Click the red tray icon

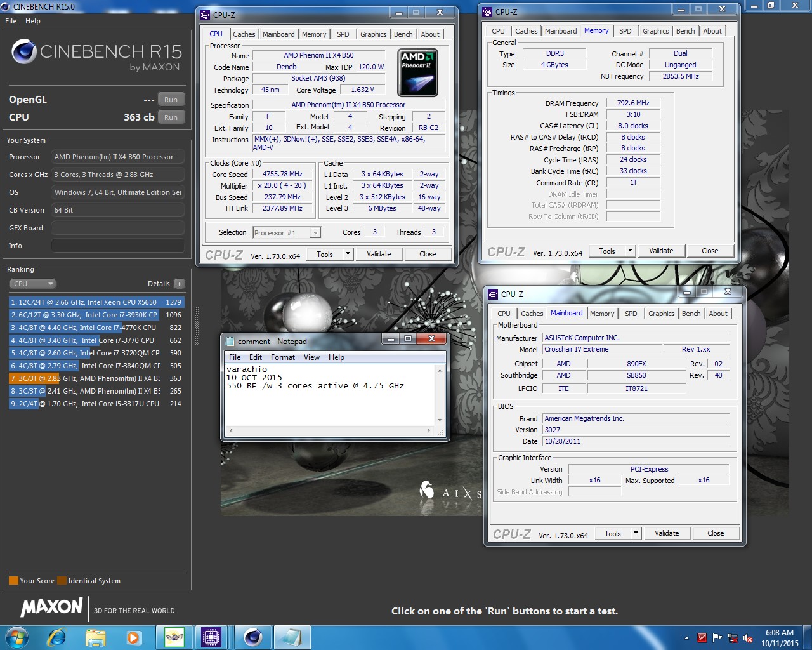click(x=702, y=638)
